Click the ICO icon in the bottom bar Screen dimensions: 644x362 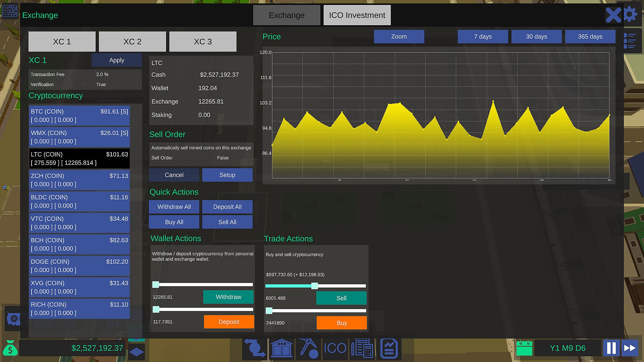[x=335, y=348]
